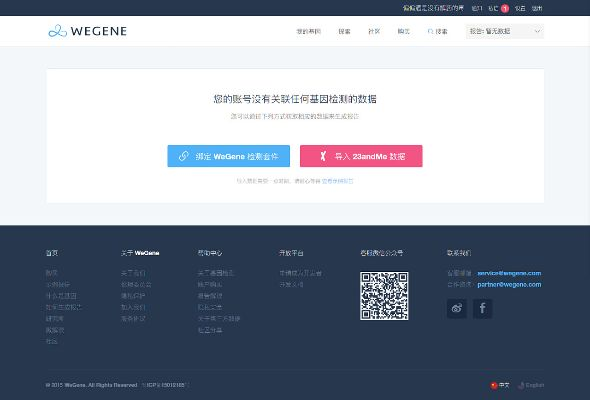Click the 首页 footer column heading

52,253
